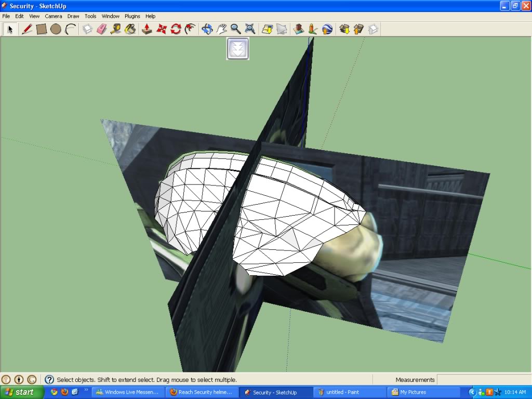Activate the Circle tool
532x399 pixels.
tap(56, 29)
